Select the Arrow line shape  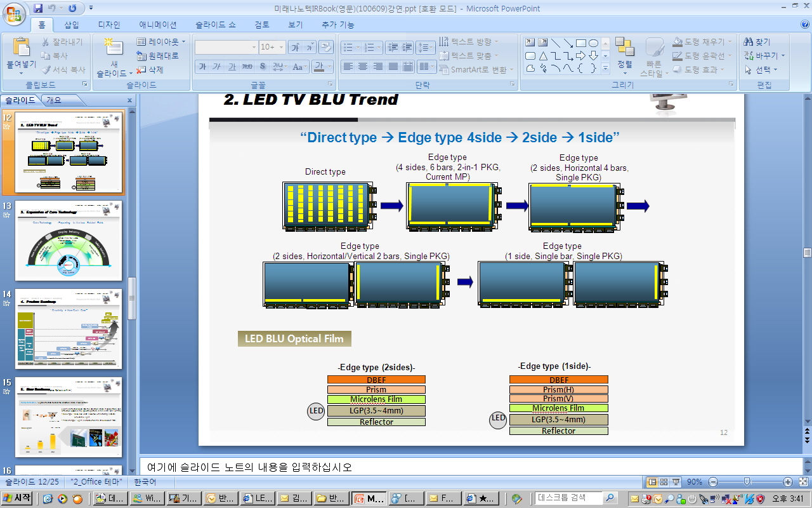(568, 43)
